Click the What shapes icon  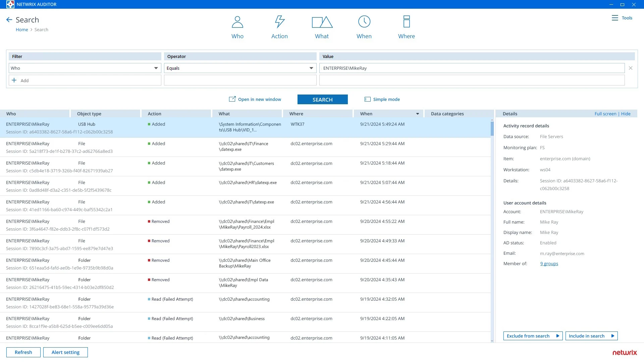pos(322,22)
